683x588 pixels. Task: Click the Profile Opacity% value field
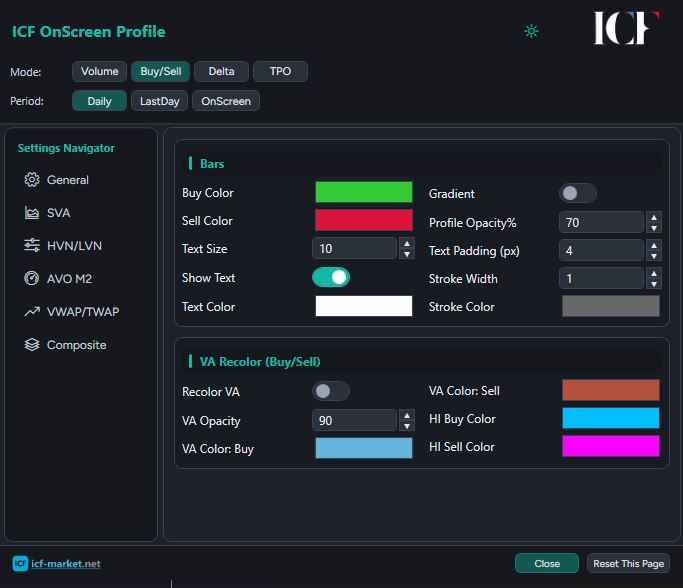click(602, 222)
